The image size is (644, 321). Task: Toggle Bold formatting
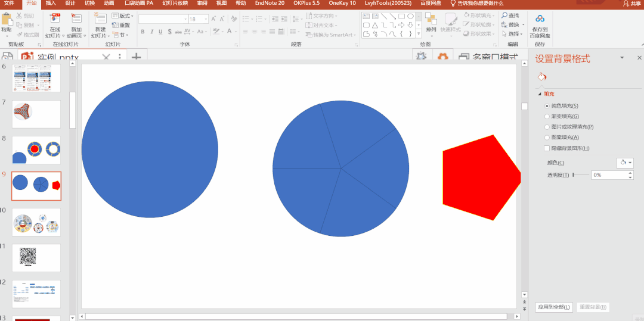(143, 32)
